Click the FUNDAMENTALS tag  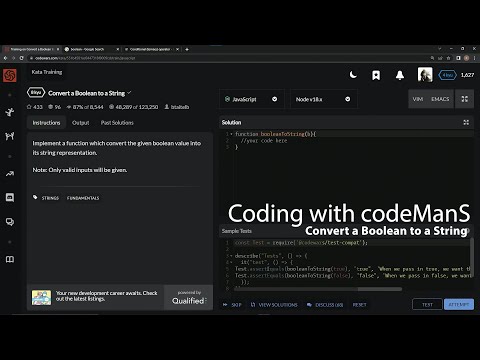point(83,198)
